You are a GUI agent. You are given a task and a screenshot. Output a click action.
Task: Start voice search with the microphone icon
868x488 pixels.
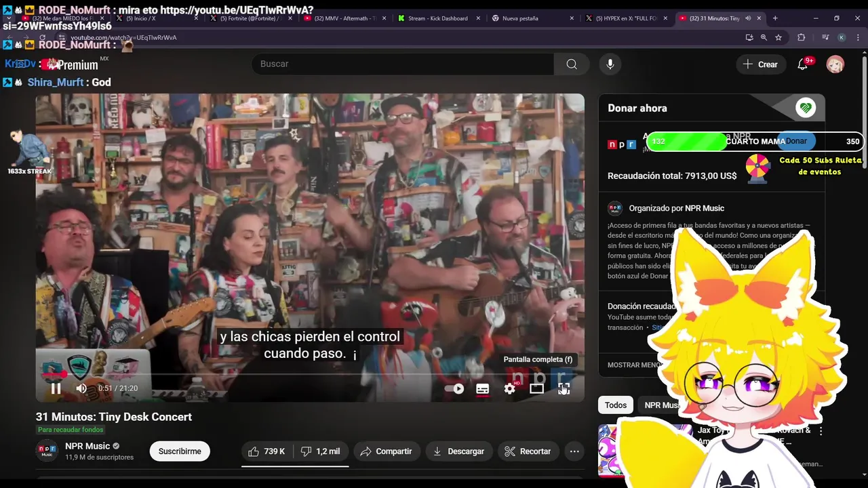click(x=610, y=64)
